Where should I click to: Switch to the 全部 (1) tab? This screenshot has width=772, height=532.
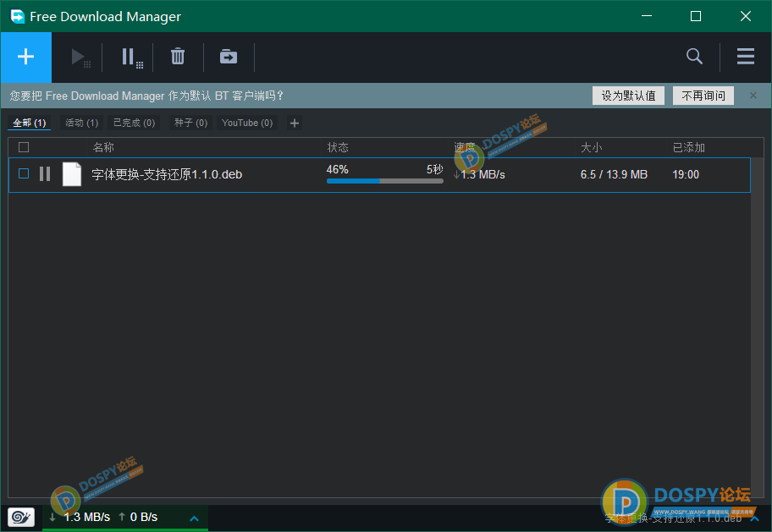click(29, 123)
